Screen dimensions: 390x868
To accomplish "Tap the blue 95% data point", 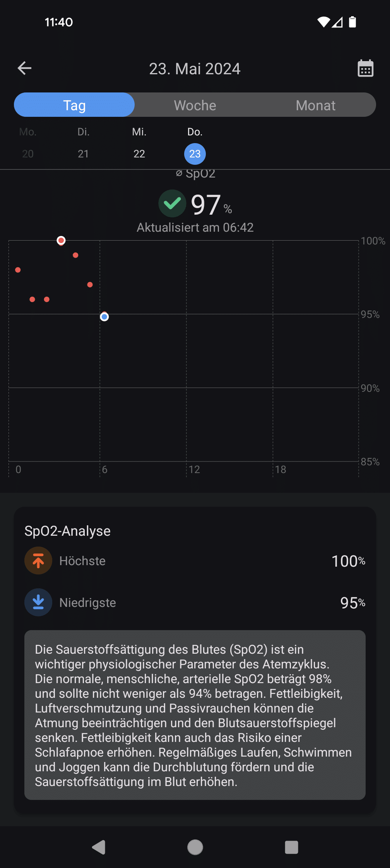I will pos(104,317).
